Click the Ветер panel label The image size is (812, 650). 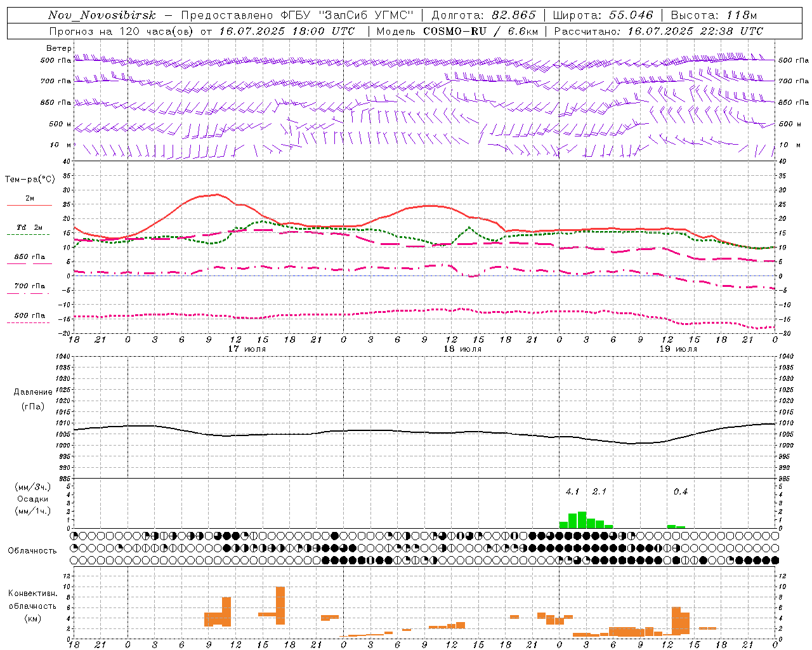pyautogui.click(x=58, y=48)
